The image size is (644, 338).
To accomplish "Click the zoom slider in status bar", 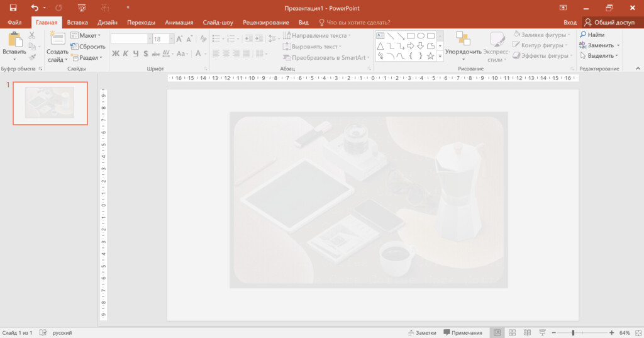I will 573,332.
